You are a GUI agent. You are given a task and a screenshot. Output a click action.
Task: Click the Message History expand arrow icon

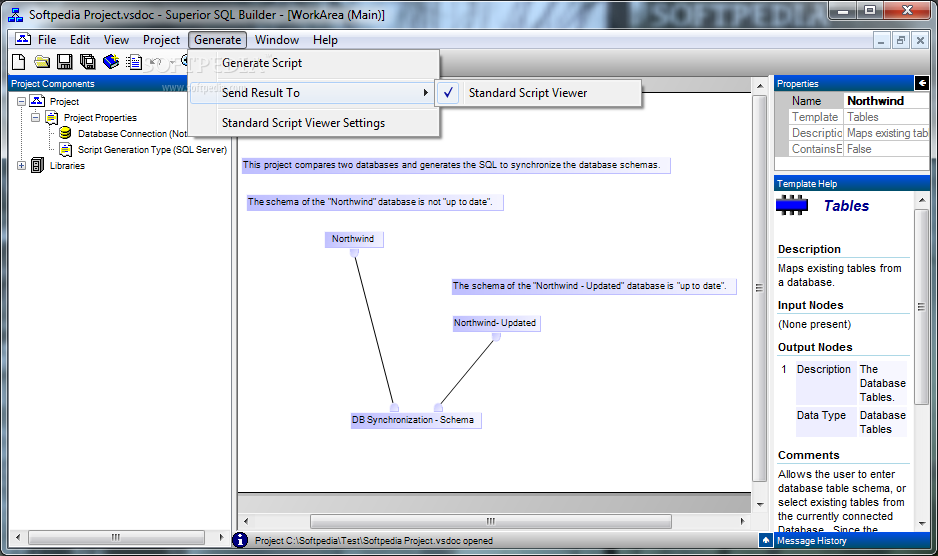[x=766, y=540]
